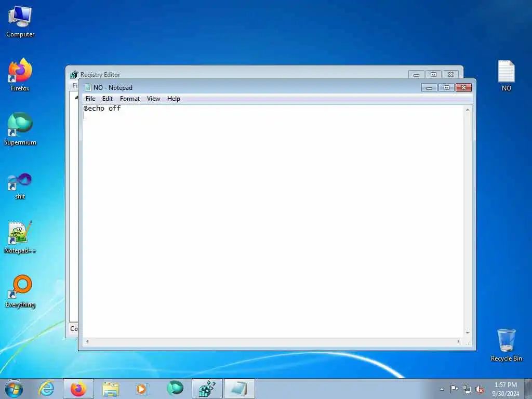Minimize the Registry Editor window
Screen dimensions: 532x399
[x=416, y=75]
